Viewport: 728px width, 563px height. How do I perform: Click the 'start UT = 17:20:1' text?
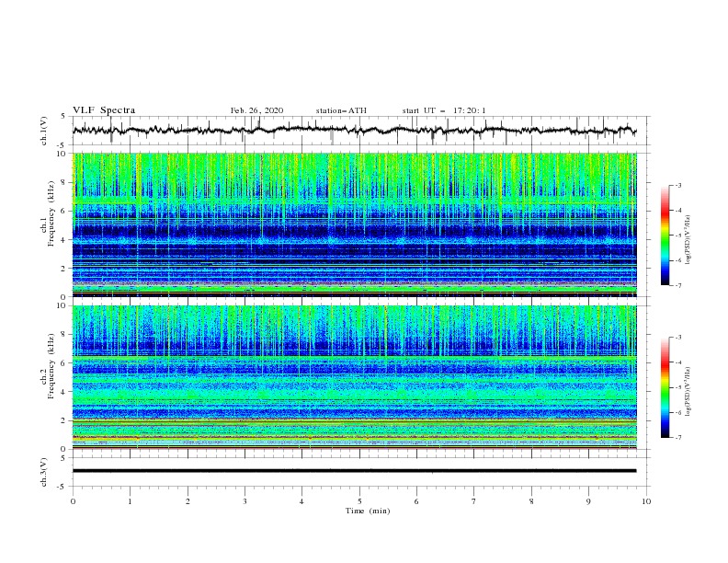coord(444,110)
